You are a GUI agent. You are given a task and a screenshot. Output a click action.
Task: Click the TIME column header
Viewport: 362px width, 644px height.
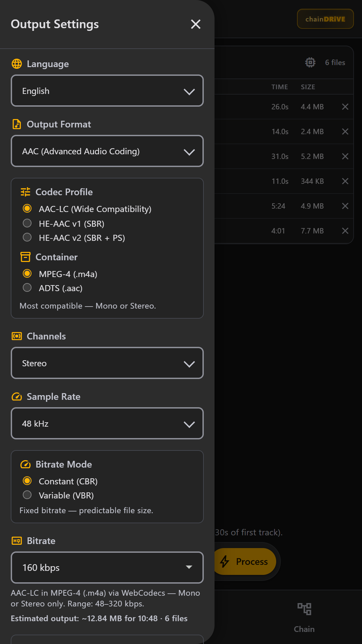(280, 87)
